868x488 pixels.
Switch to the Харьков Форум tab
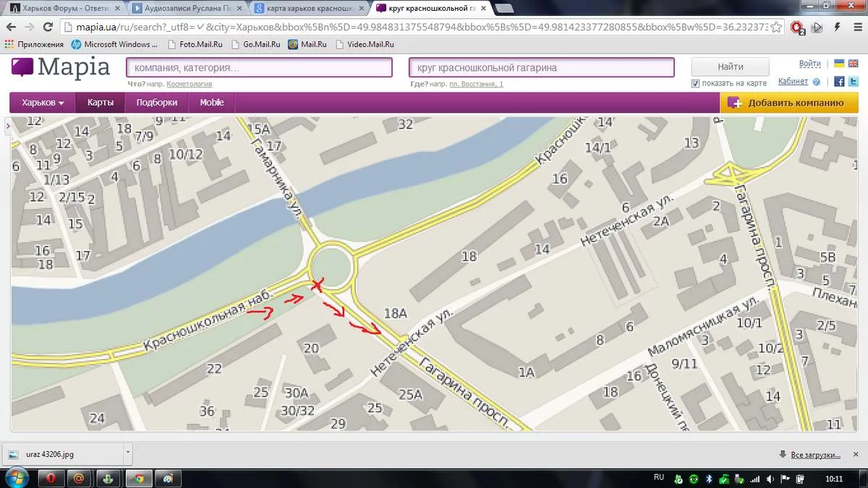tap(64, 8)
